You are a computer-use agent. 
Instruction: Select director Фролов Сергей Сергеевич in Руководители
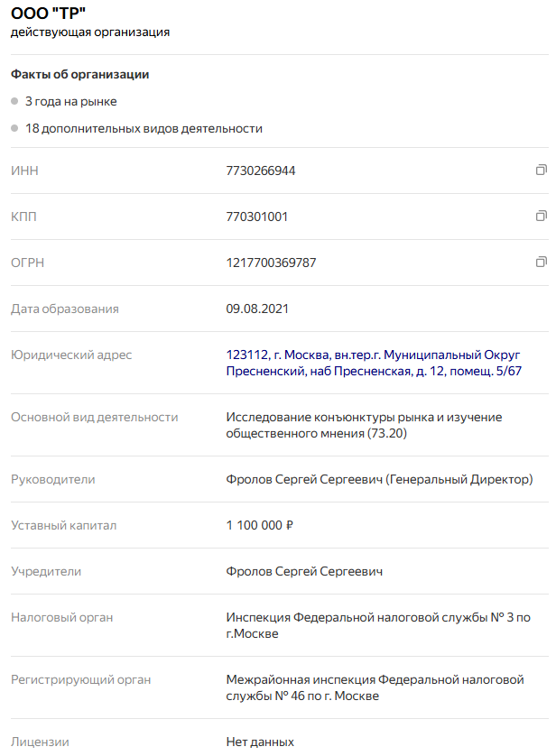pos(380,479)
